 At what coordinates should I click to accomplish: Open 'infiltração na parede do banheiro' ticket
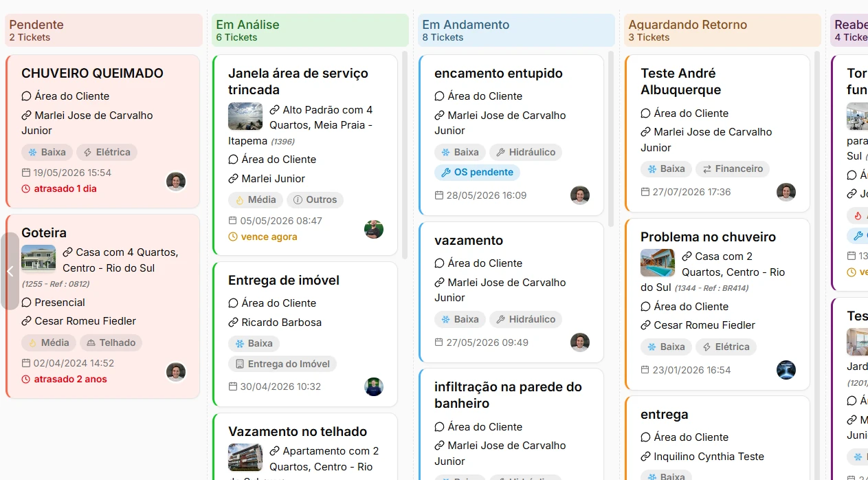[508, 395]
